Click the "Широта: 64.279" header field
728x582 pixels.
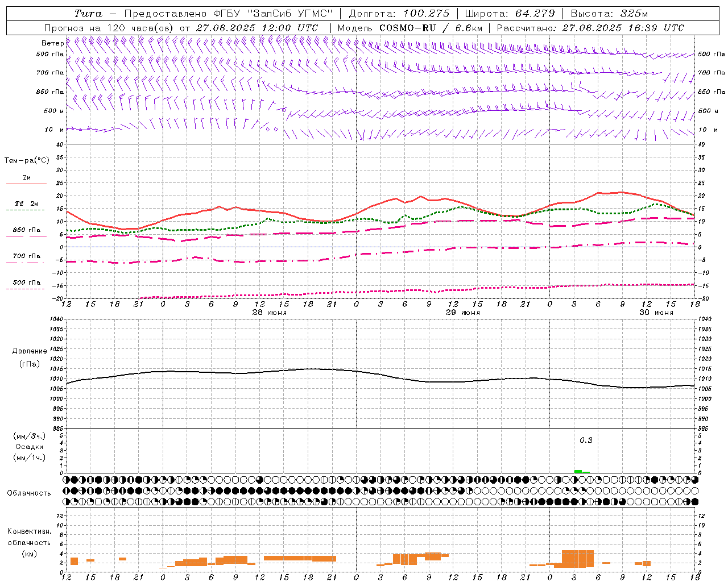click(x=510, y=14)
